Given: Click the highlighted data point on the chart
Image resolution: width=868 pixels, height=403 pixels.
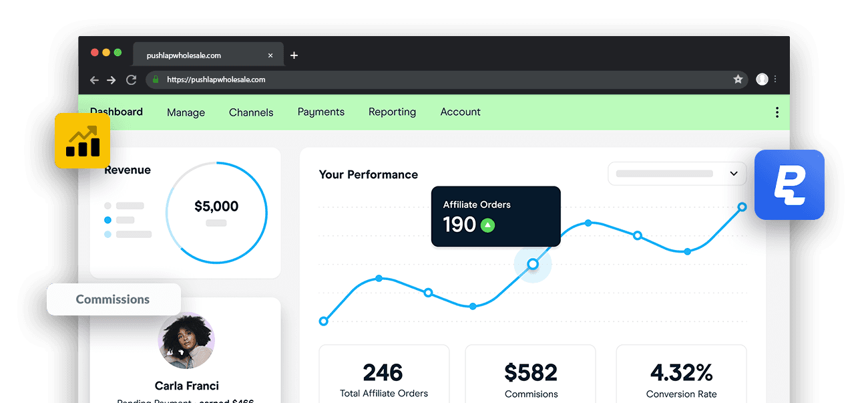Looking at the screenshot, I should [533, 265].
